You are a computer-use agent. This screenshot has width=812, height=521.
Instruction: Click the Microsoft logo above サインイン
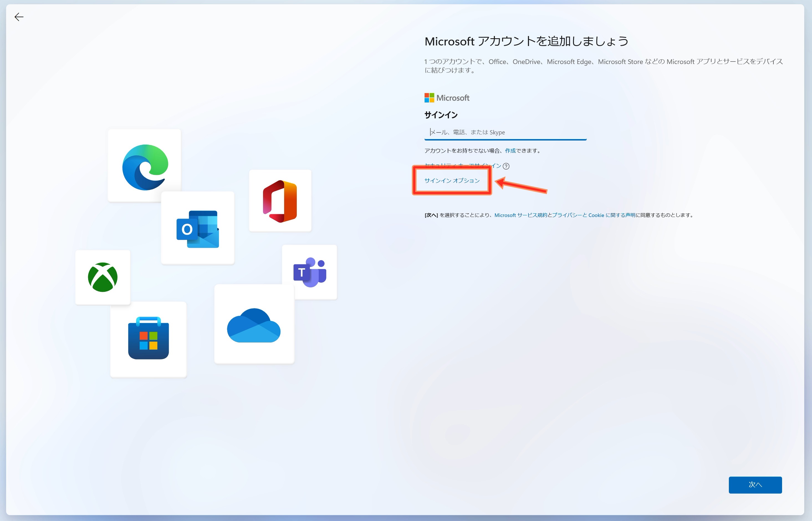pos(447,98)
